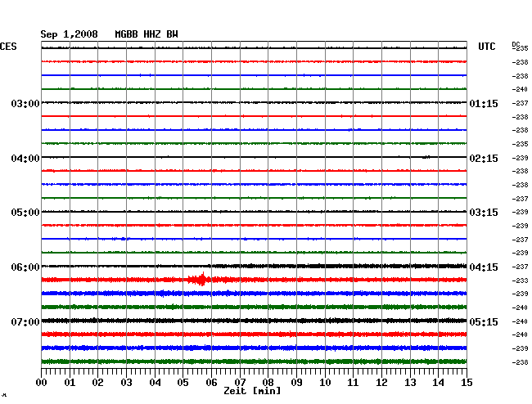Select the "04" minute tick label
This screenshot has width=532, height=404.
[155, 383]
